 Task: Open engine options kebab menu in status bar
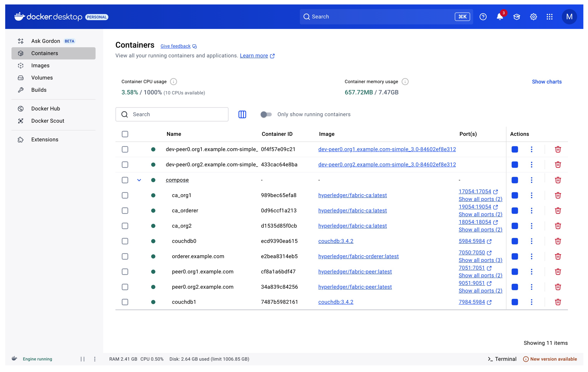(x=95, y=359)
